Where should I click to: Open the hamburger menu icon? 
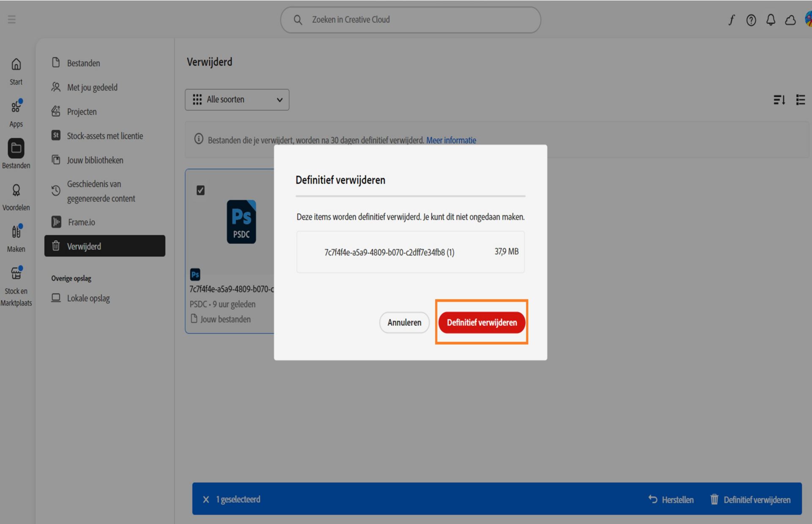pos(12,19)
